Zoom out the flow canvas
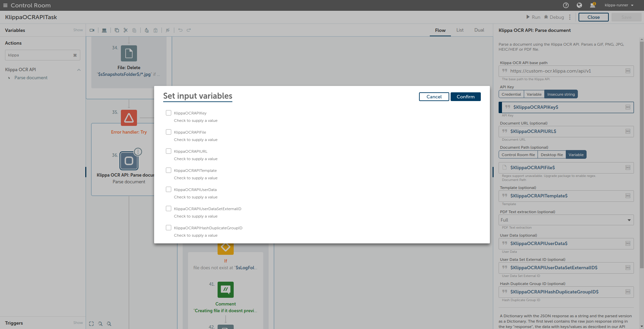This screenshot has width=644, height=329. click(x=100, y=324)
